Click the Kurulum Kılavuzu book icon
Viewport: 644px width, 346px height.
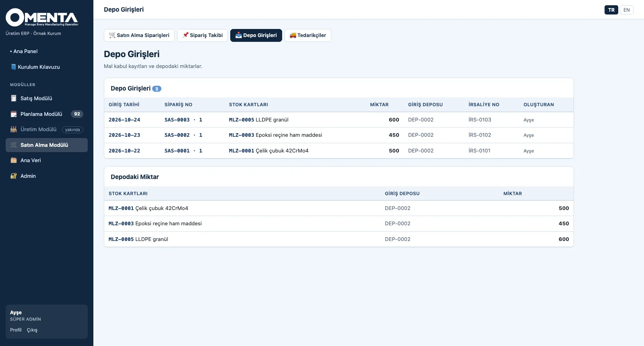(13, 67)
